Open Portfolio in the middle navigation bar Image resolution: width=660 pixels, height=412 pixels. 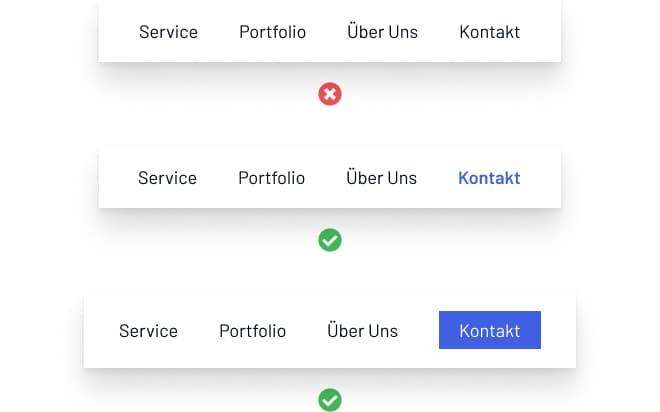coord(271,178)
